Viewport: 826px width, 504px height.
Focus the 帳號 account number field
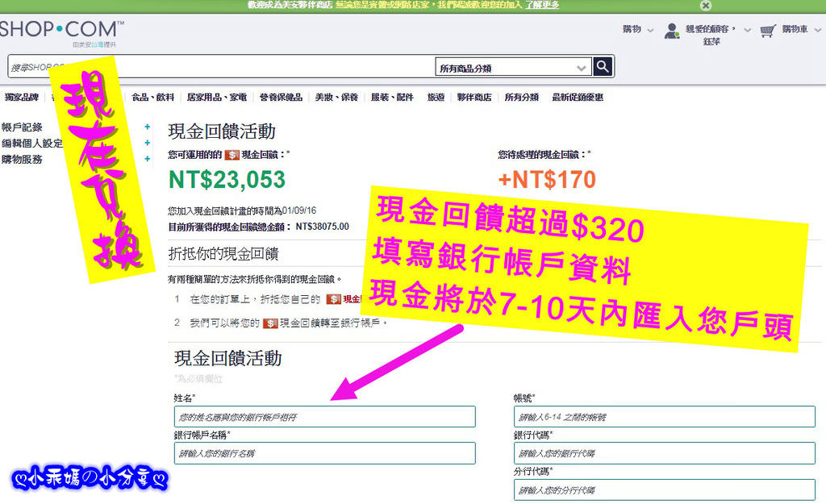(665, 417)
